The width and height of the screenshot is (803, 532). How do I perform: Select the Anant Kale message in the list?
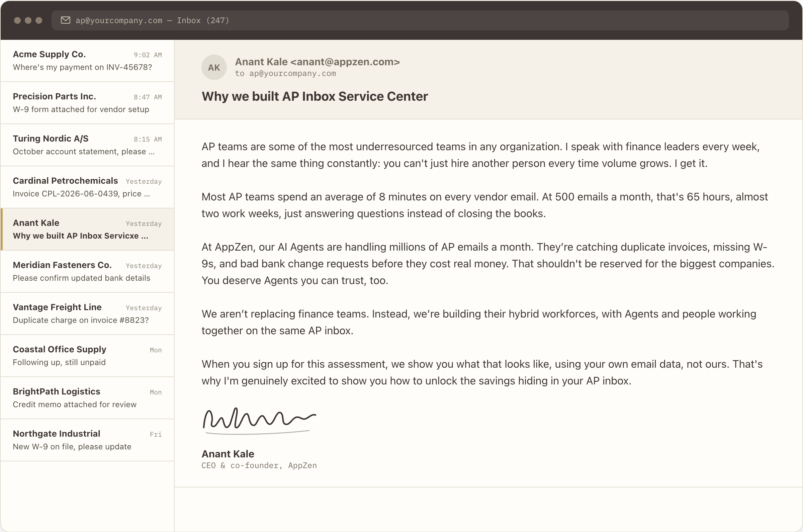(x=88, y=229)
